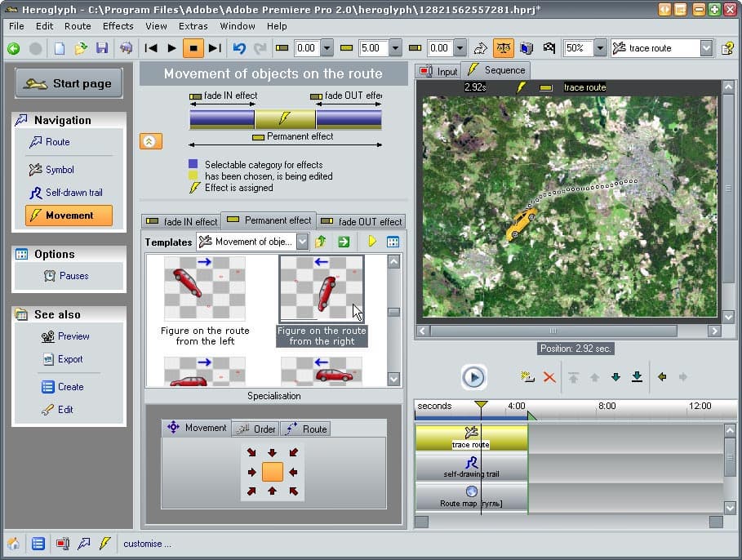Click yellow left arrow near timeline controls
Viewport: 742px width, 560px height.
(662, 377)
